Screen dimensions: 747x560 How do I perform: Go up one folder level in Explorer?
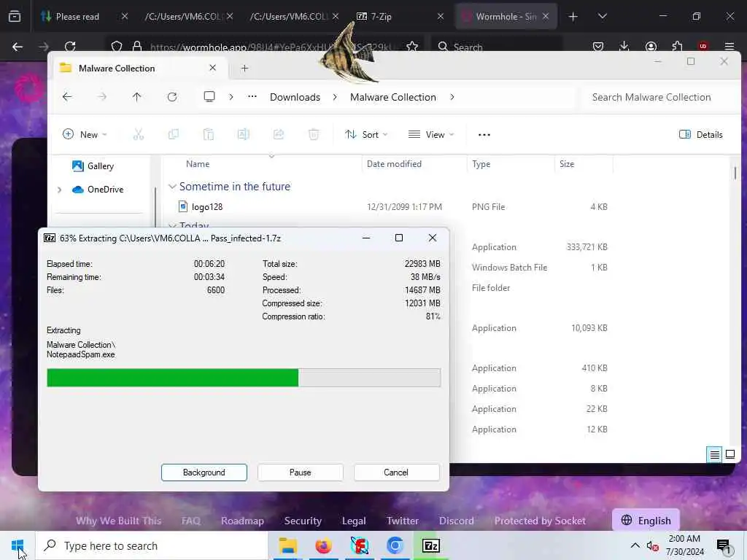(x=136, y=97)
